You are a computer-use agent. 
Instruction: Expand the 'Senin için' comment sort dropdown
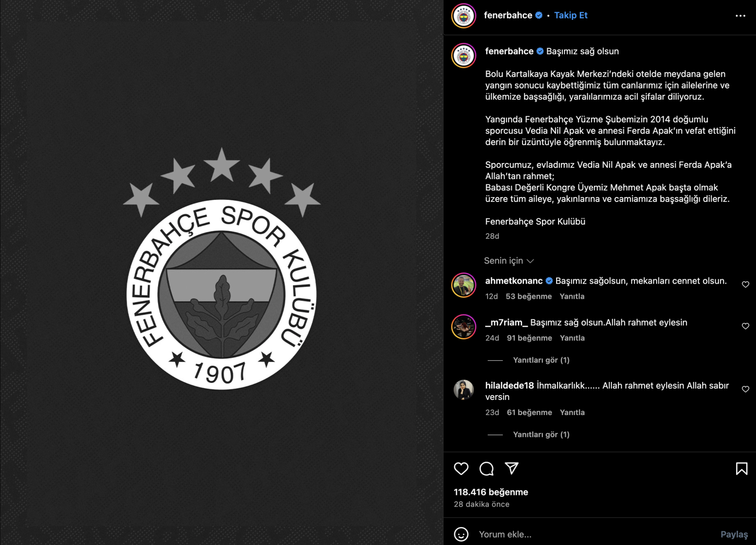509,260
